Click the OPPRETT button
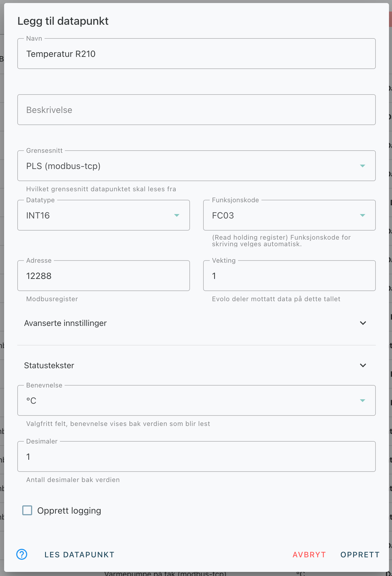 (360, 555)
